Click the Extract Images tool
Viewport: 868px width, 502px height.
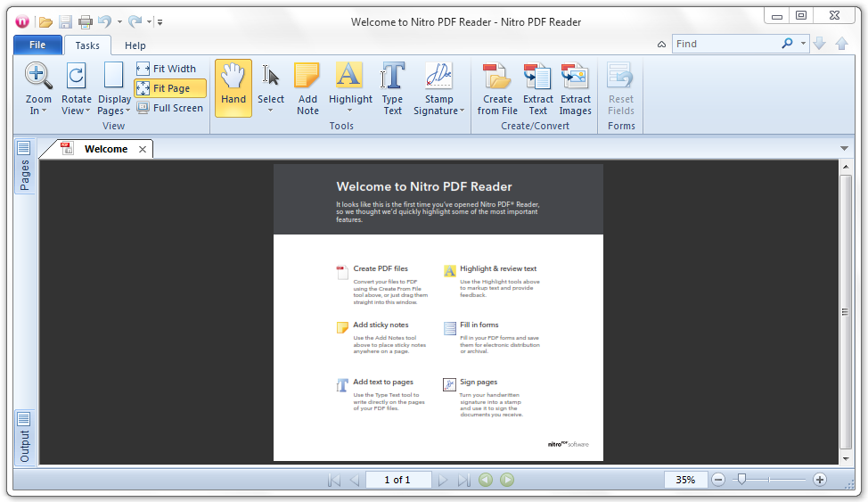click(x=575, y=88)
